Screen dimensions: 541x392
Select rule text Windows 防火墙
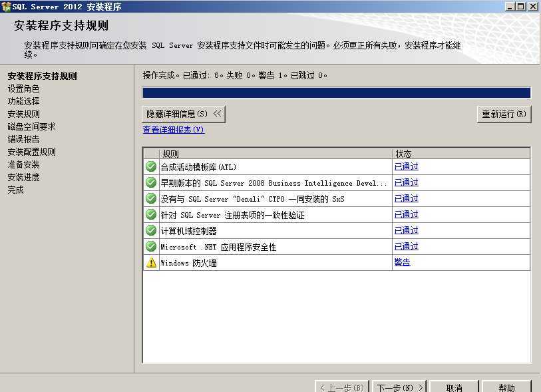point(189,263)
